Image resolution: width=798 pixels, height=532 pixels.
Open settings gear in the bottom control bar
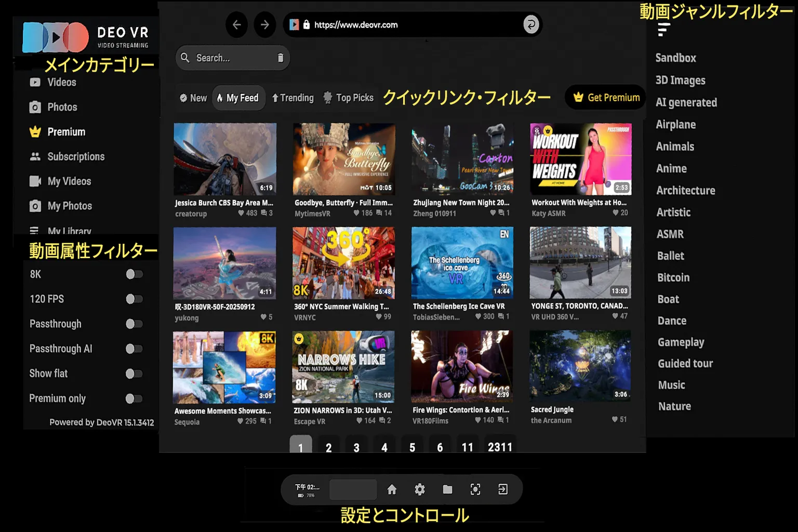pyautogui.click(x=419, y=489)
